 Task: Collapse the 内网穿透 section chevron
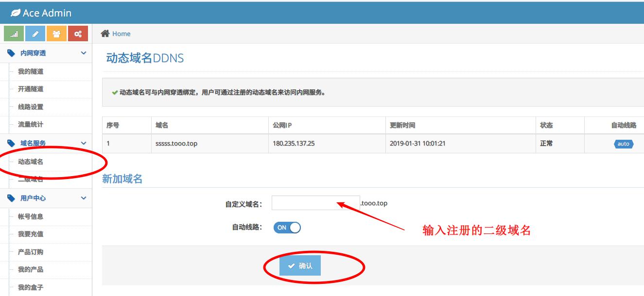pos(84,53)
